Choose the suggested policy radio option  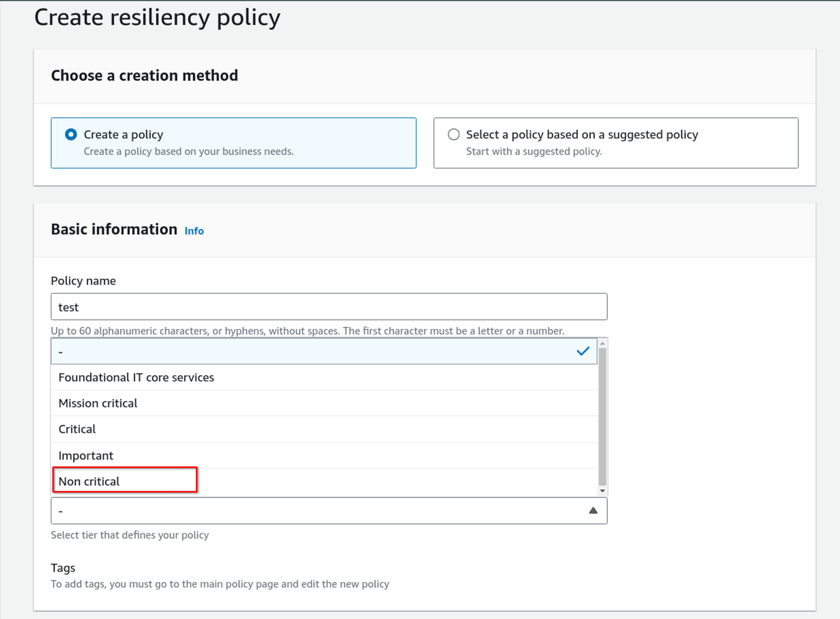[454, 134]
